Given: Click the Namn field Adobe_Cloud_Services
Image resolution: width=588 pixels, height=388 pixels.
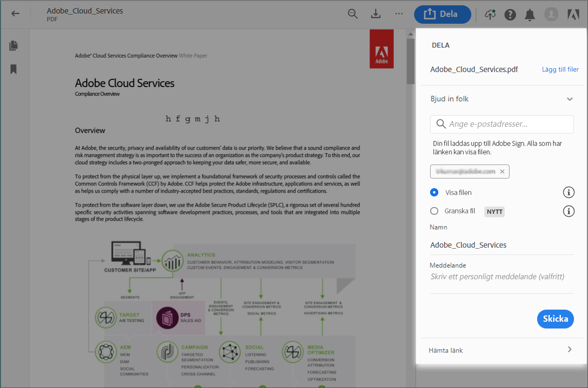Looking at the screenshot, I should click(x=502, y=245).
